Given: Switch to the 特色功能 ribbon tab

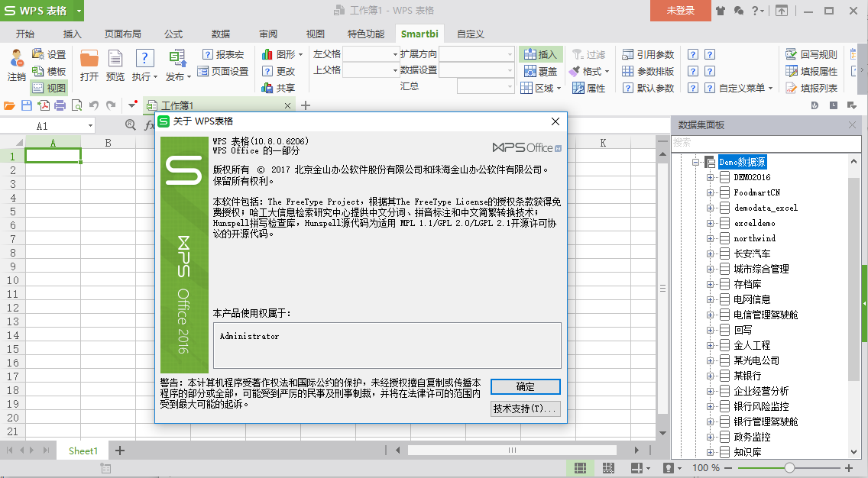Looking at the screenshot, I should 366,34.
